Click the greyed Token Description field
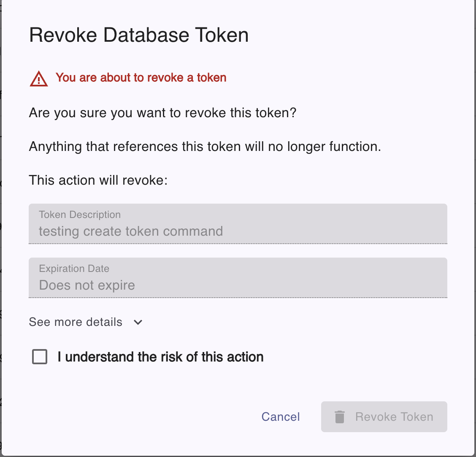 pos(238,224)
